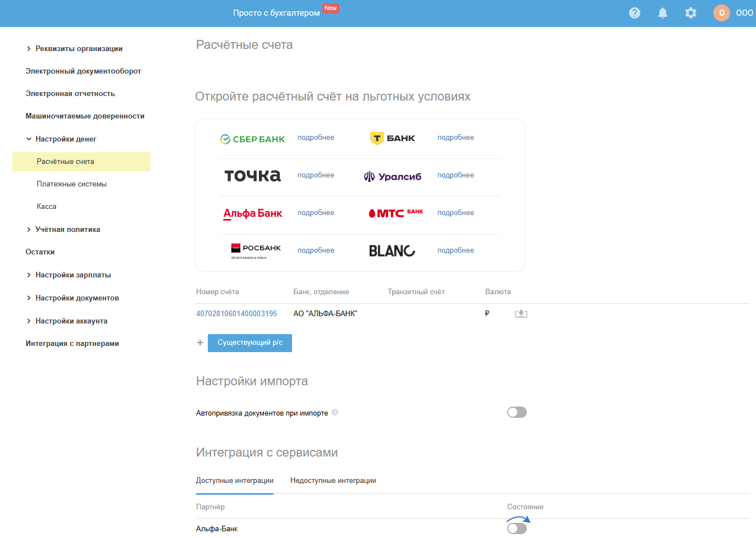This screenshot has height=538, width=756.
Task: Click the Состояние column header
Action: coord(525,507)
